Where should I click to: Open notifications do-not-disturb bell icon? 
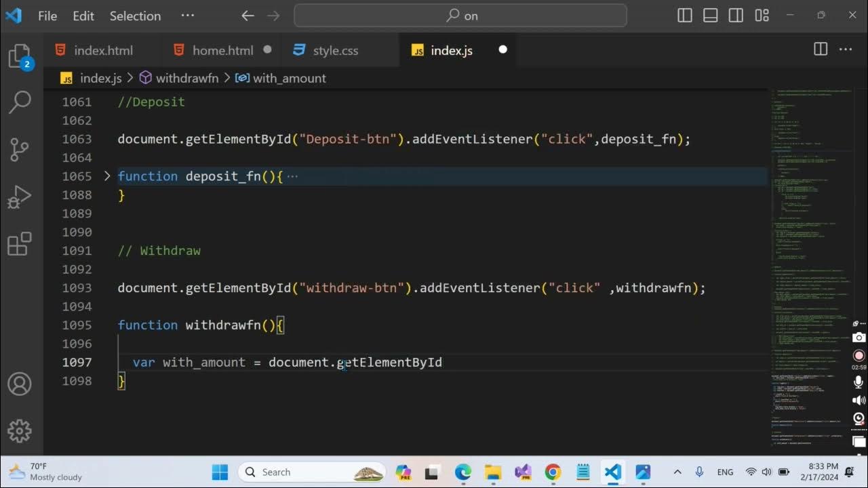click(850, 472)
